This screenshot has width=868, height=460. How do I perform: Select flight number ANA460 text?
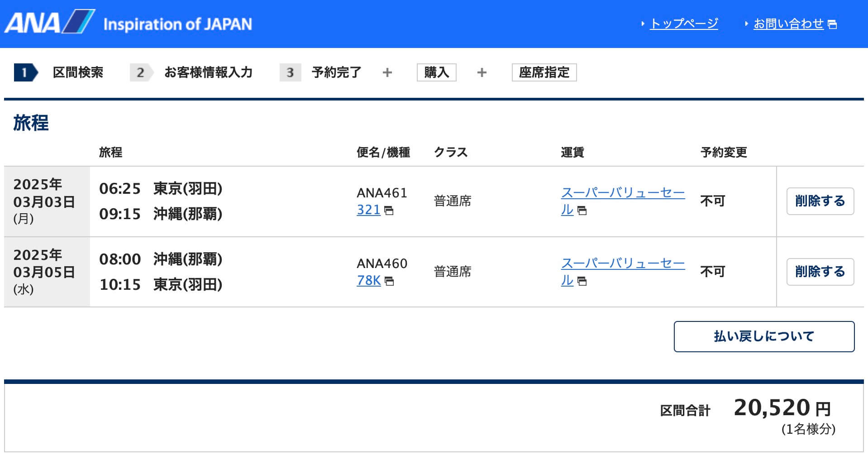click(x=382, y=264)
